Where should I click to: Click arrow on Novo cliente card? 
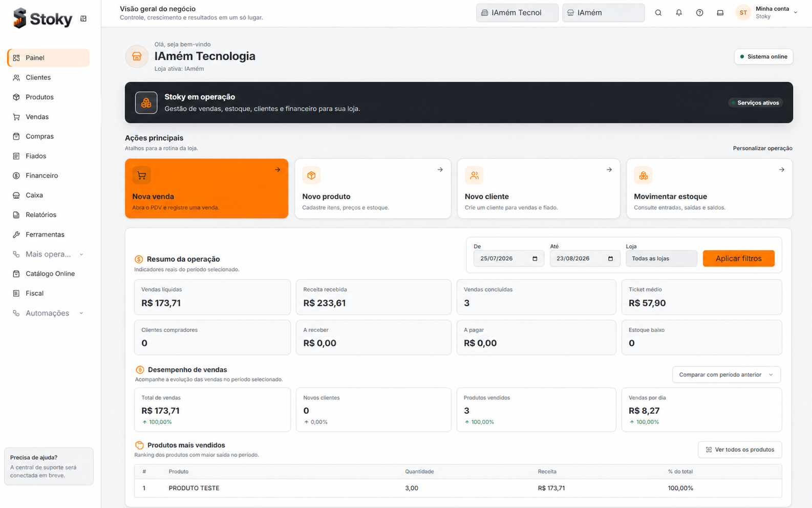click(609, 170)
